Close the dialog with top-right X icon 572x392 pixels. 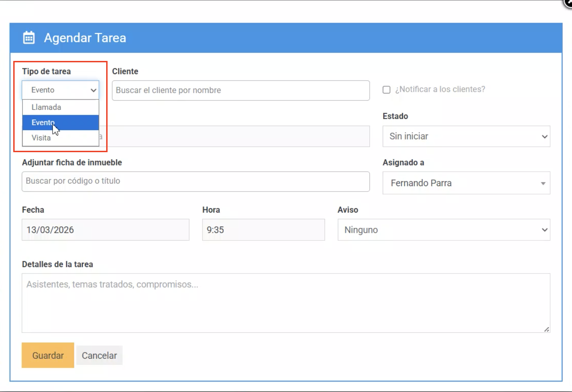(x=569, y=3)
